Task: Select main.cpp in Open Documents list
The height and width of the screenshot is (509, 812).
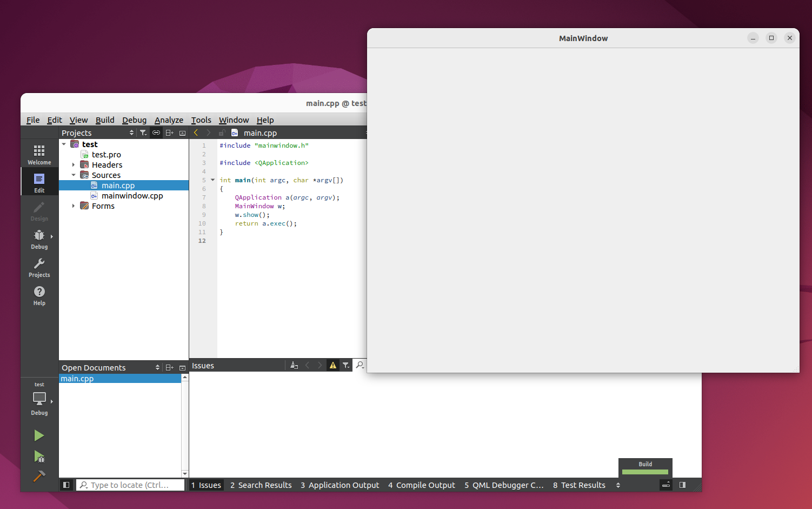Action: (120, 379)
